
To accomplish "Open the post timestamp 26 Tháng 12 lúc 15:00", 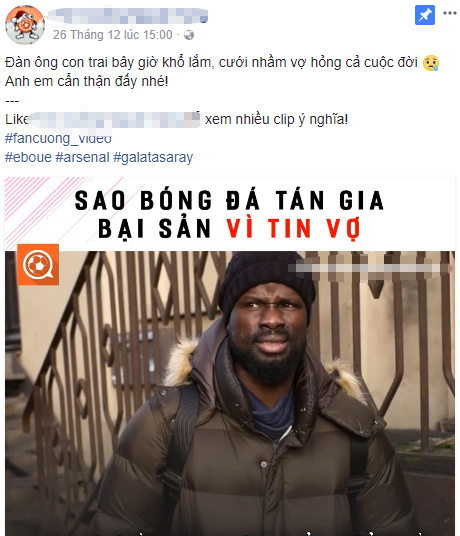I will click(113, 35).
